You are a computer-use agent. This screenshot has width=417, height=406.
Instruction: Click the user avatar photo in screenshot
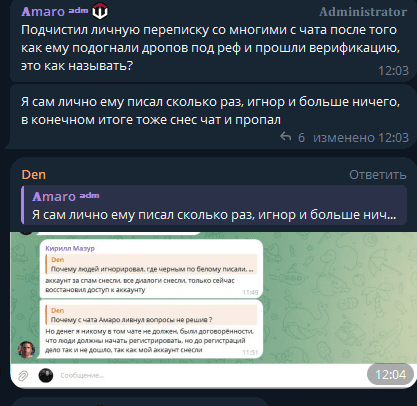[x=26, y=350]
